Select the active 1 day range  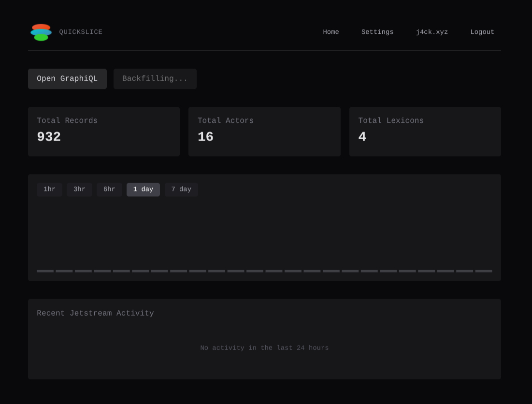[x=143, y=189]
